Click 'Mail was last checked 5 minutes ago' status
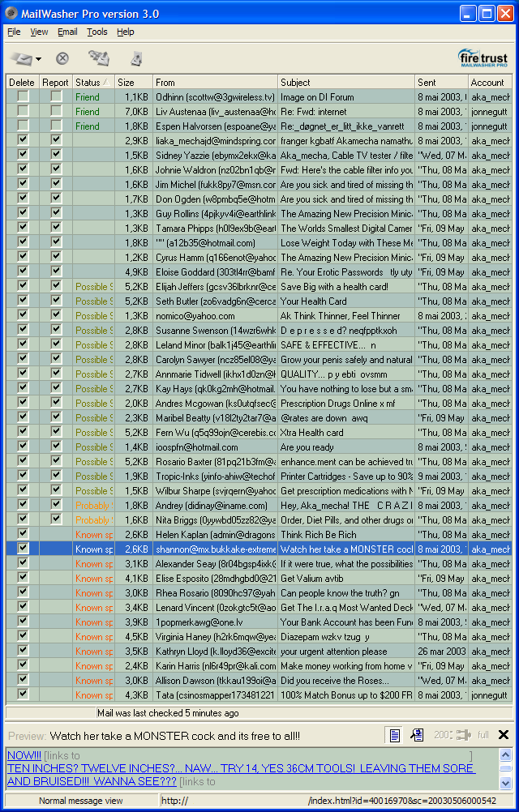The image size is (519, 812). (x=168, y=713)
